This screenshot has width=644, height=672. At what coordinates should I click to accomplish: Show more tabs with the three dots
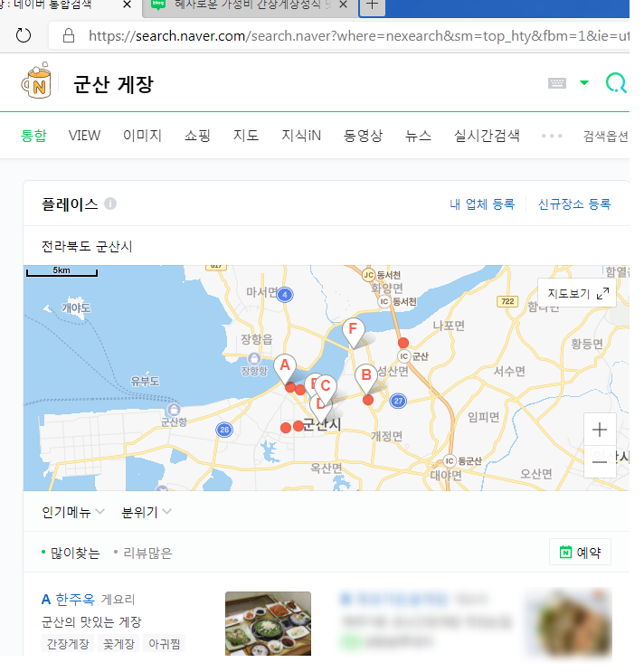click(x=552, y=136)
